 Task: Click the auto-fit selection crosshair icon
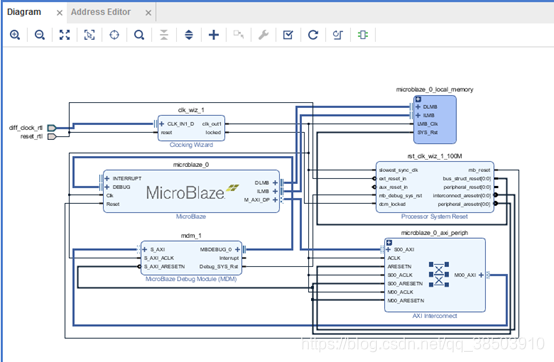tap(114, 35)
